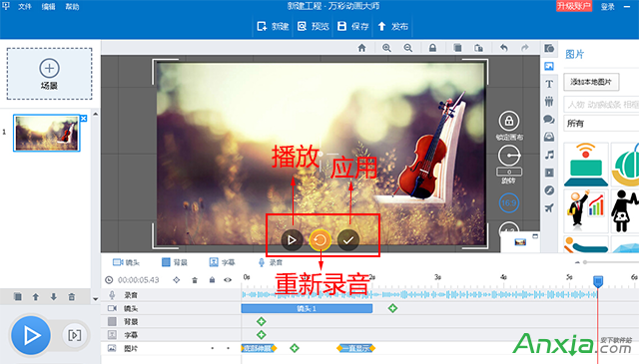Open the airplane icon in sidebar
The width and height of the screenshot is (639, 364).
pyautogui.click(x=549, y=208)
